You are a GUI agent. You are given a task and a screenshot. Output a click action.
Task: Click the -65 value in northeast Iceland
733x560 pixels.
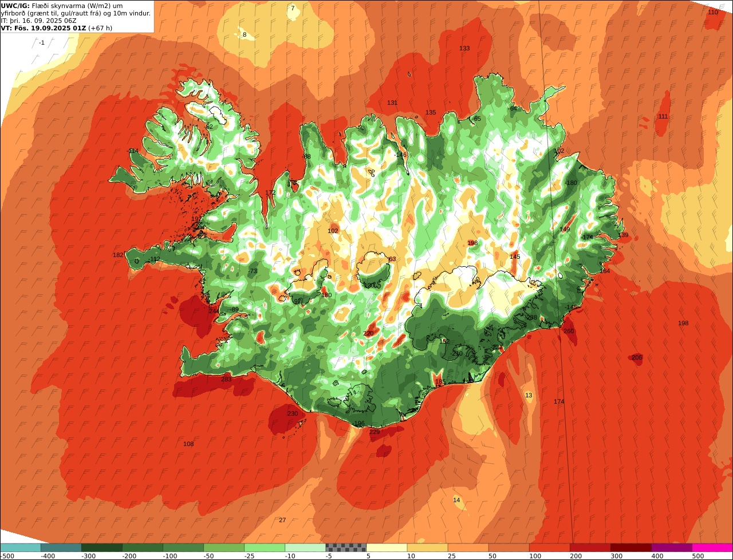pyautogui.click(x=476, y=119)
